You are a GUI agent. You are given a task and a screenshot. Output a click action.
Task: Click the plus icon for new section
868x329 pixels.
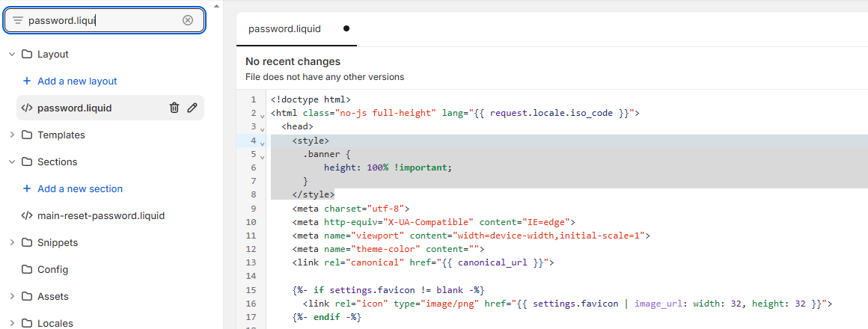pyautogui.click(x=27, y=188)
